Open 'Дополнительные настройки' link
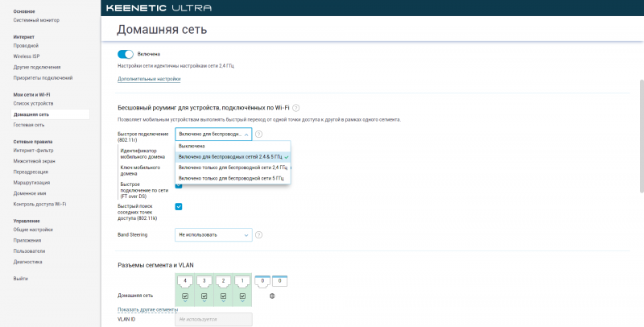This screenshot has width=644, height=327. [x=149, y=79]
